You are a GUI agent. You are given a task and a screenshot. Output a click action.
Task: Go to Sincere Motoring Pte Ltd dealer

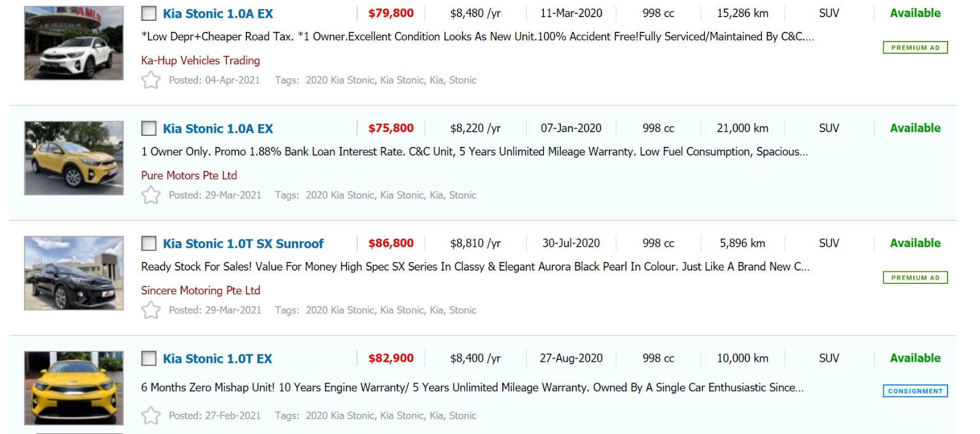click(x=200, y=291)
